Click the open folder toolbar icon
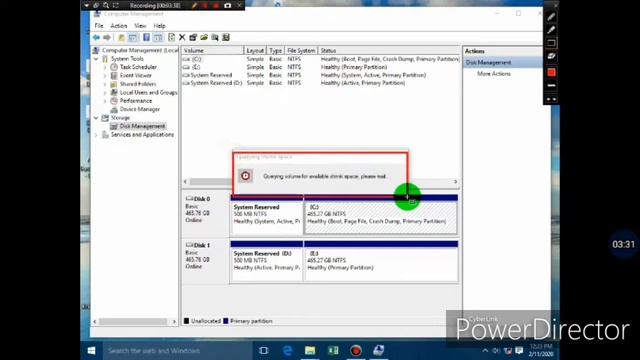Screen dimensions: 640x360 (204, 38)
